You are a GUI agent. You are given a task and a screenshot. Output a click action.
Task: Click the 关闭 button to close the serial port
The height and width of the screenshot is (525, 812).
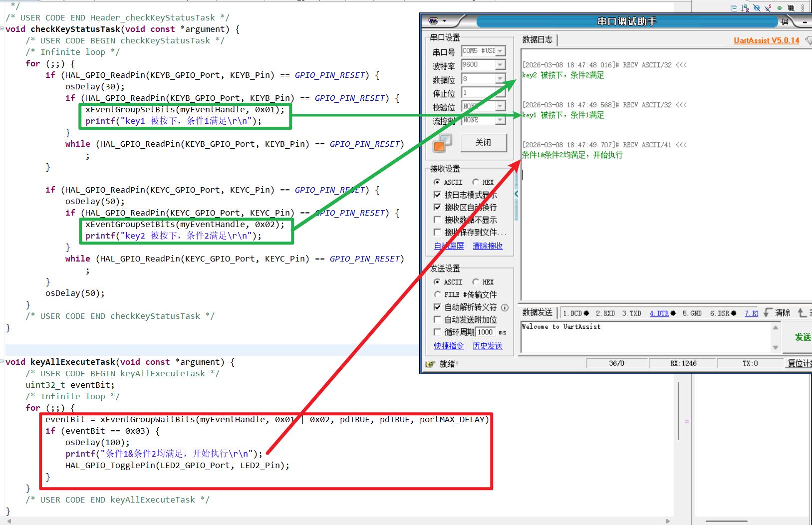tap(483, 143)
